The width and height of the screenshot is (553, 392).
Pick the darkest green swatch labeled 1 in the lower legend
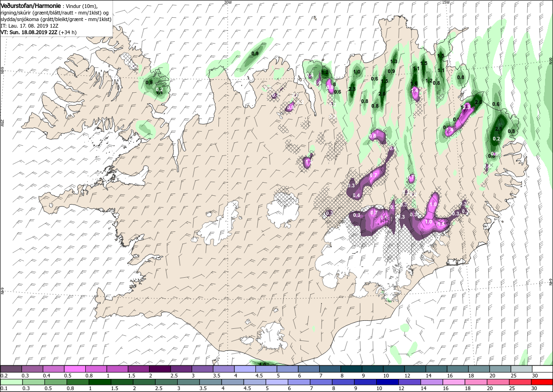pos(100,383)
